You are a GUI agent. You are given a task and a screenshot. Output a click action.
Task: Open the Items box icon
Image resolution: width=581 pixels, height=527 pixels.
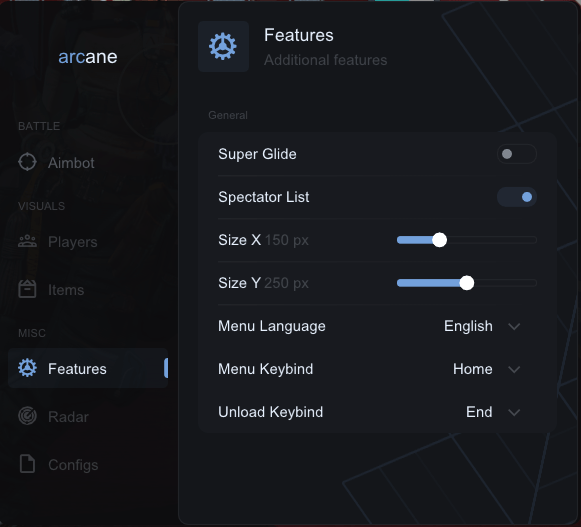coord(27,289)
